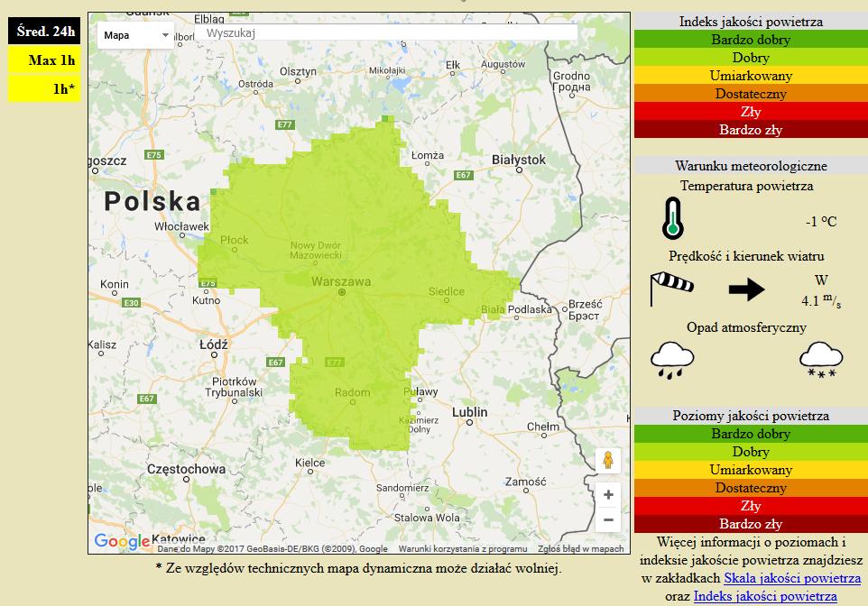
Task: Click the Łomża map label
Action: click(x=428, y=155)
